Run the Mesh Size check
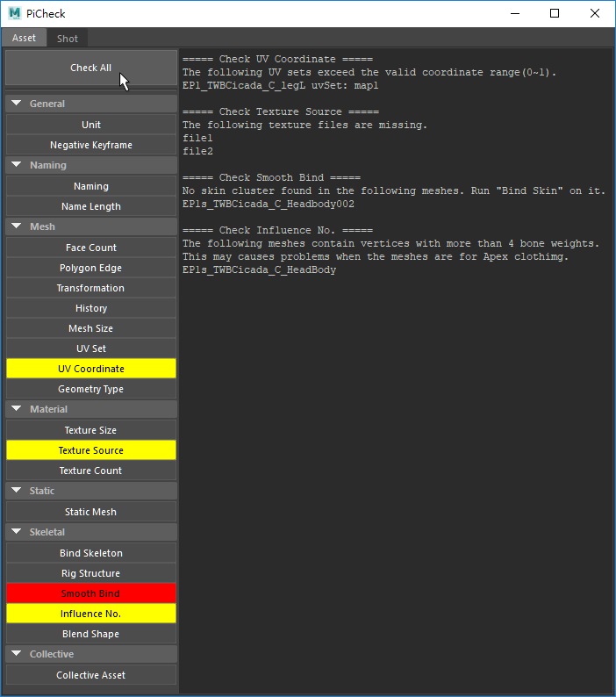The width and height of the screenshot is (616, 697). click(x=91, y=328)
